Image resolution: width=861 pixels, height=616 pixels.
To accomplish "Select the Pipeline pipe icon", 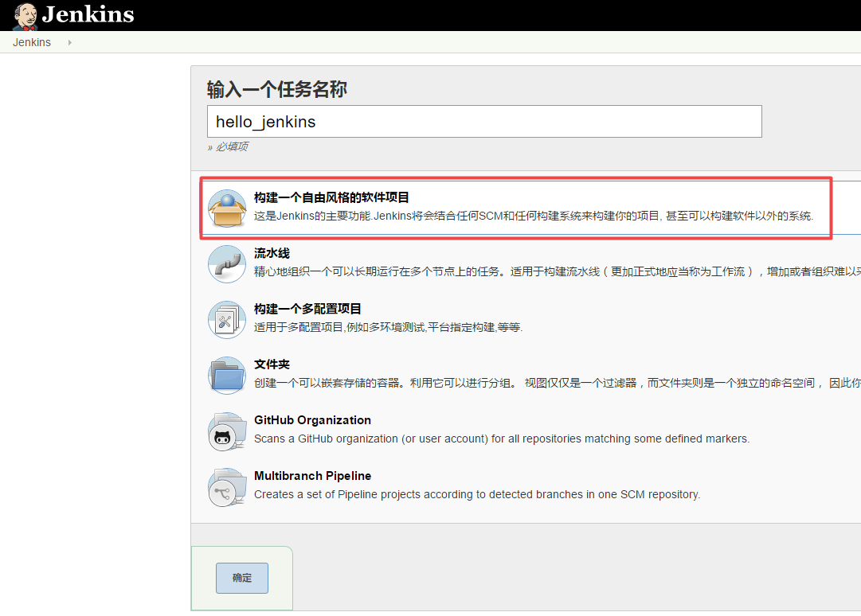I will coord(227,264).
